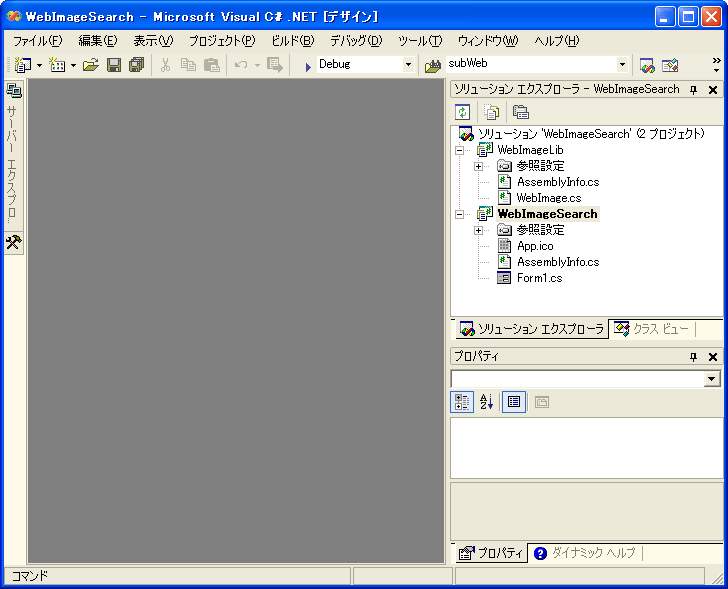The image size is (728, 589).
Task: Switch to the ソリューション エクスプローラ tab
Action: [x=532, y=329]
